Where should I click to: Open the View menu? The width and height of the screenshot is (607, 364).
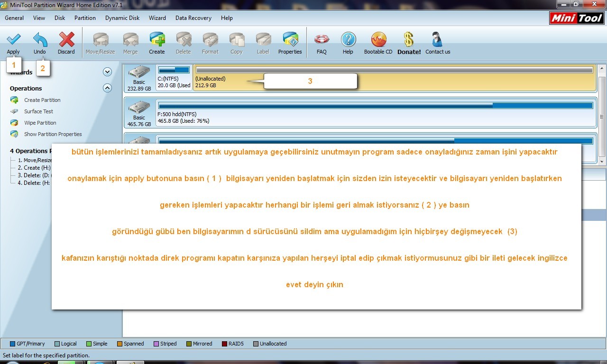click(39, 18)
